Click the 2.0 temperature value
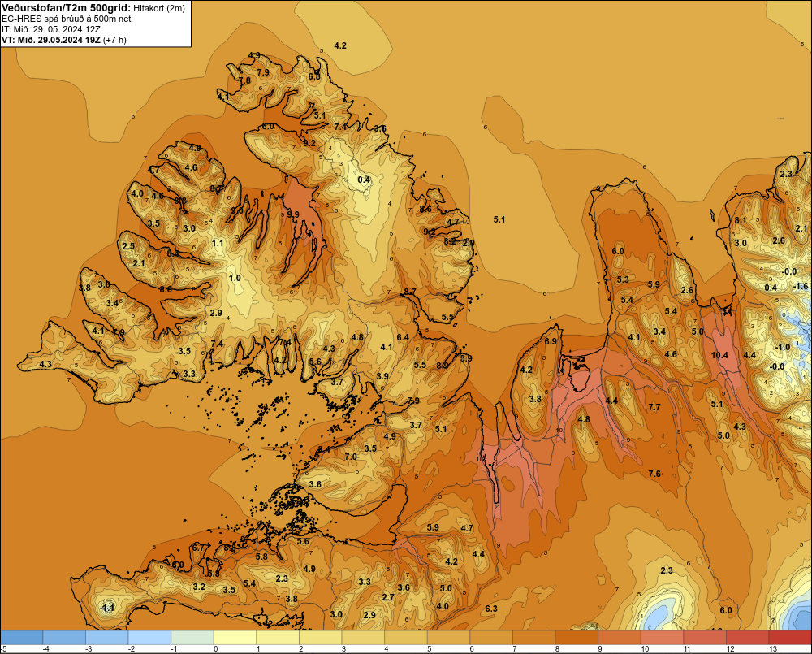Image resolution: width=812 pixels, height=654 pixels. pos(469,243)
